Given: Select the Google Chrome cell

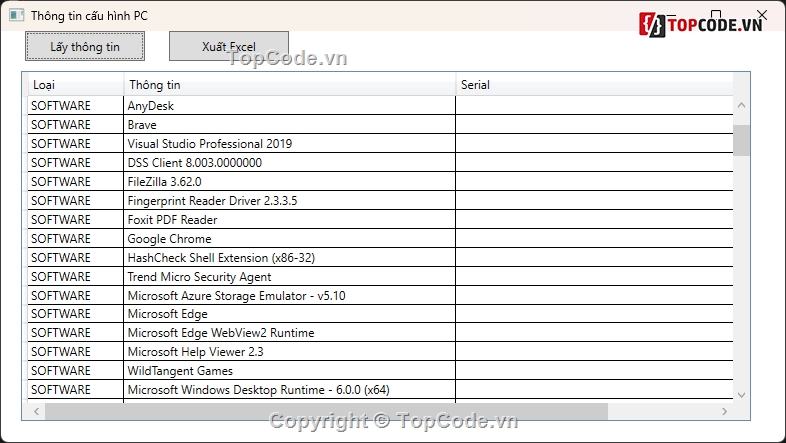Looking at the screenshot, I should click(290, 239).
